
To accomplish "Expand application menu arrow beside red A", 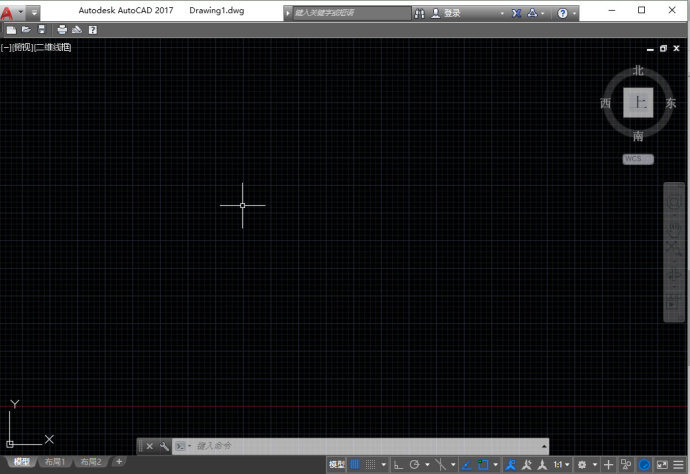I will (20, 13).
